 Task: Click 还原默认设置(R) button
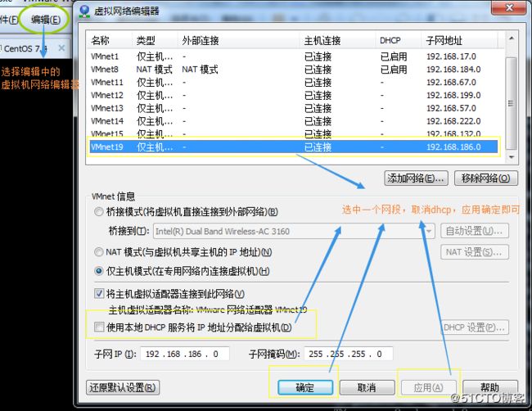(123, 387)
